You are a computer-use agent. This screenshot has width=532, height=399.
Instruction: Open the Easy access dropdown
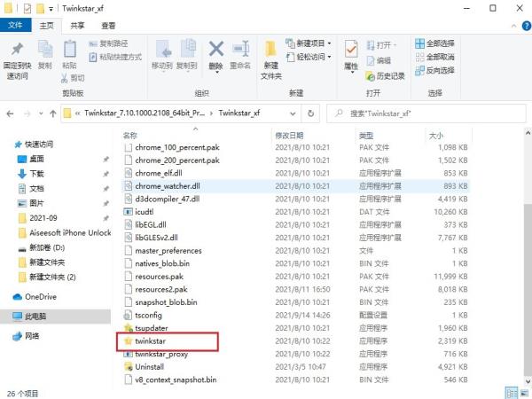(x=308, y=57)
